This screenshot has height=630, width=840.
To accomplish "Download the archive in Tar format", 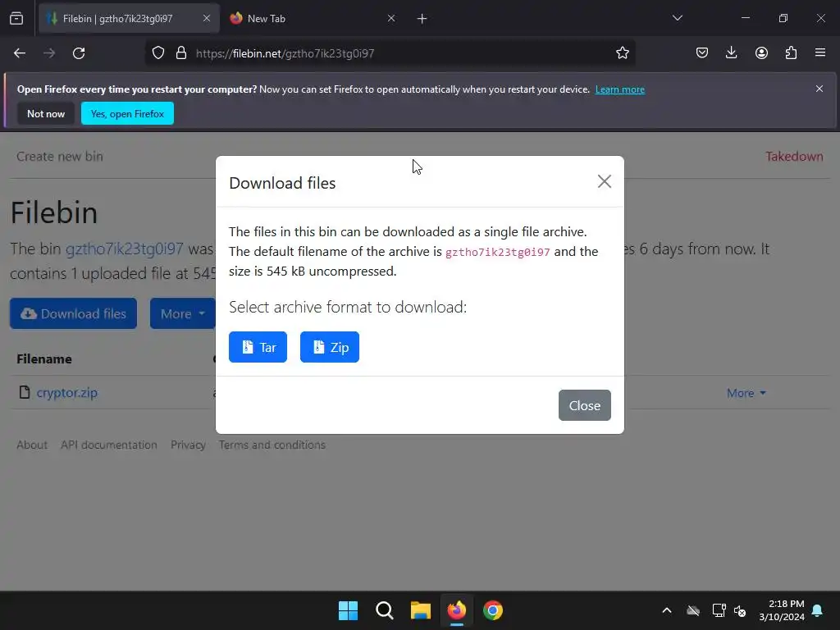I will point(258,347).
